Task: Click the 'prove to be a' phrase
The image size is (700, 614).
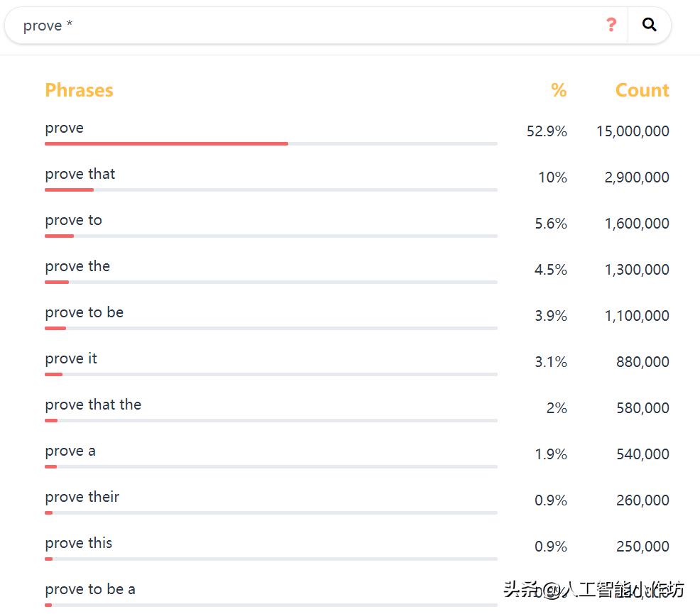Action: (90, 589)
